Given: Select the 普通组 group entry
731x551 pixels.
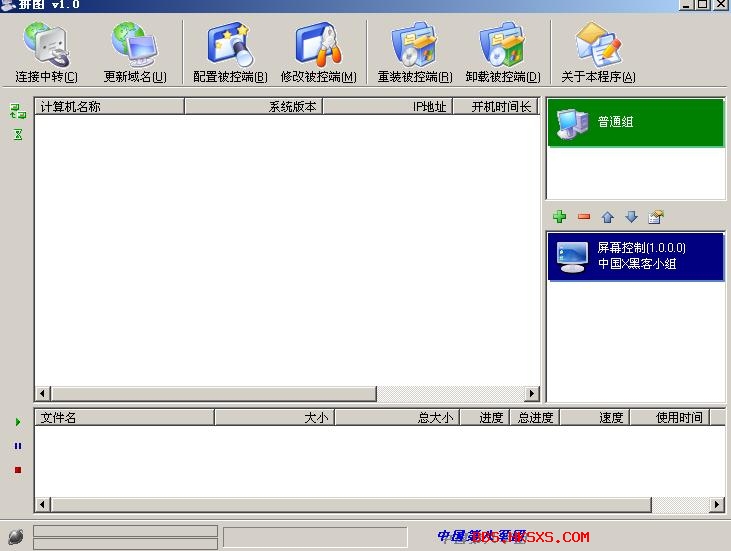Looking at the screenshot, I should point(636,123).
